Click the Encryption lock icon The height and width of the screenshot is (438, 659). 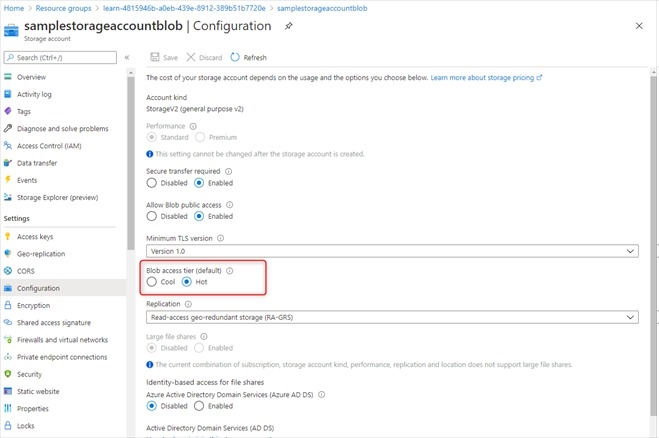point(9,306)
